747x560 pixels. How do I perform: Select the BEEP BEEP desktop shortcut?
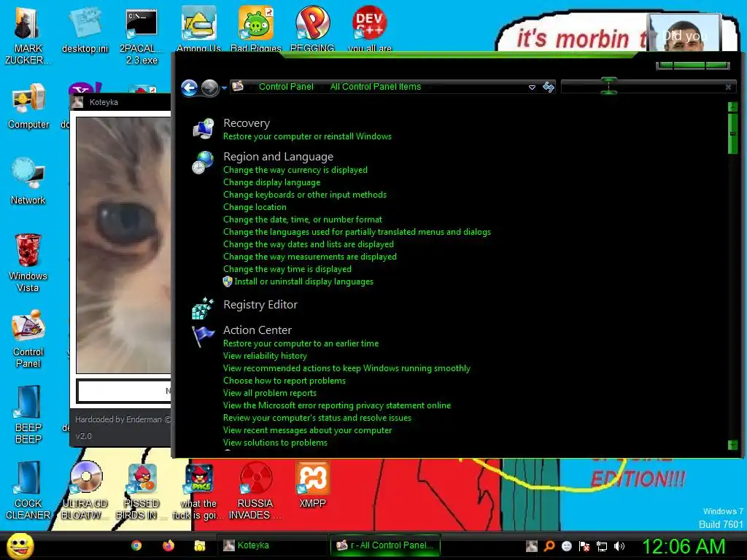(28, 414)
